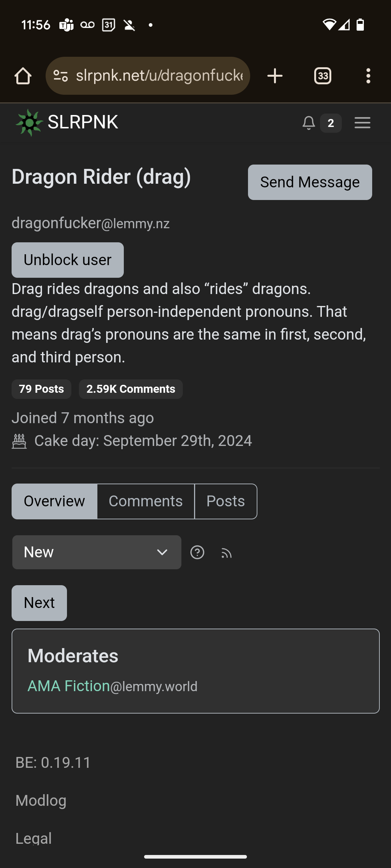The width and height of the screenshot is (391, 868).
Task: Select the Overview tab
Action: point(55,501)
